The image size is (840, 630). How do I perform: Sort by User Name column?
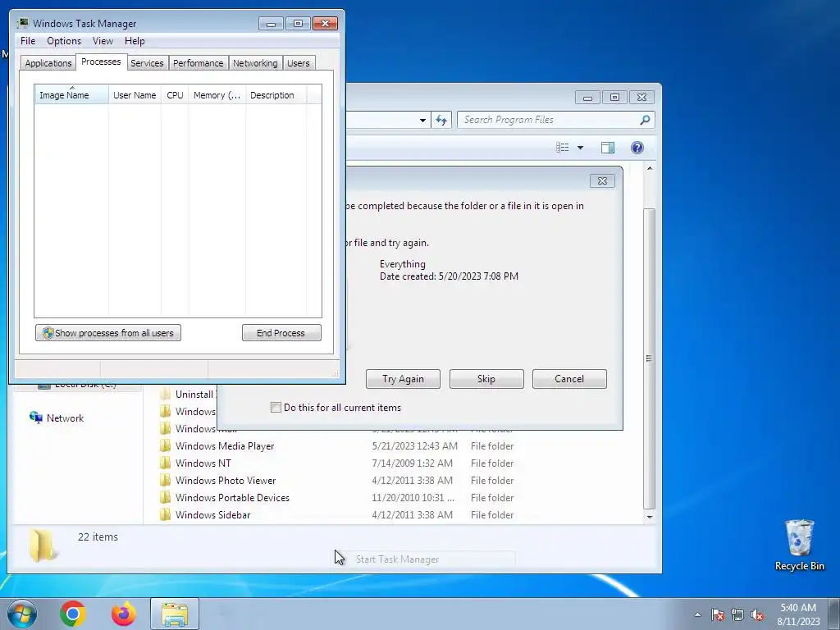click(x=135, y=95)
